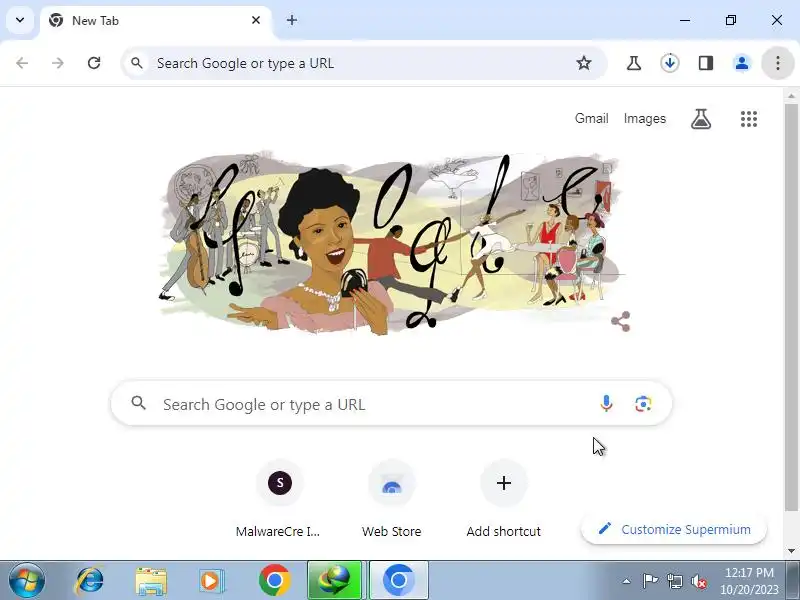Click the Search Labs flask icon on page
The image size is (800, 600).
coord(701,119)
